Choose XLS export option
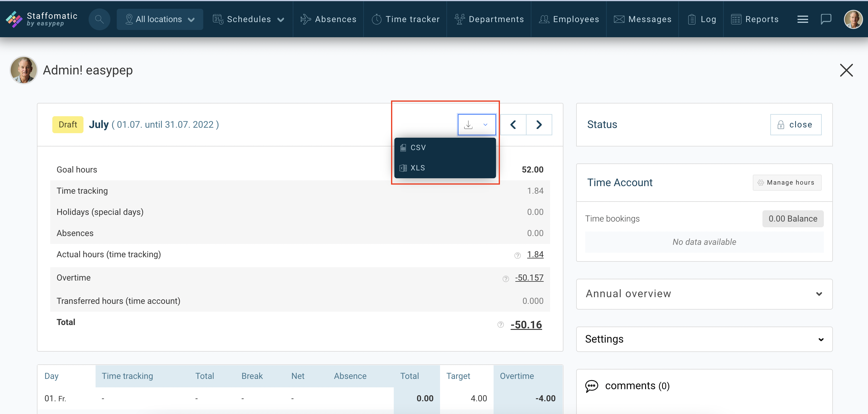 [445, 168]
